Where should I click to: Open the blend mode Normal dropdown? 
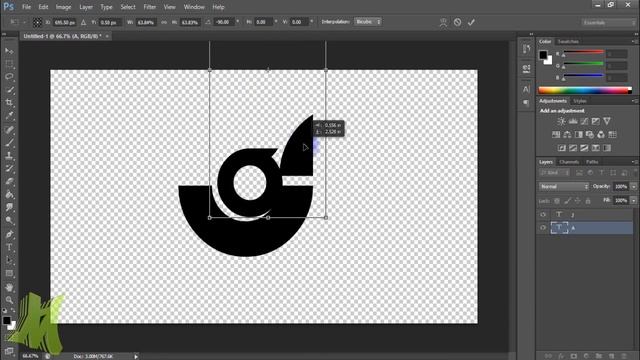564,187
